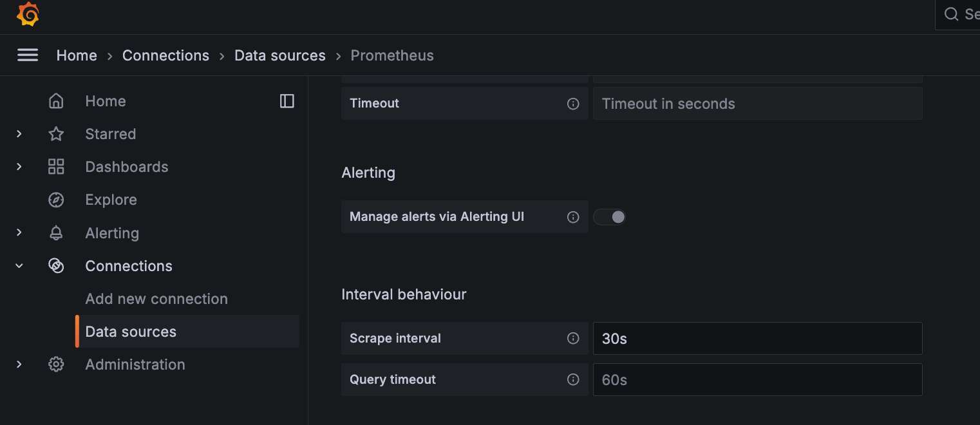Expand the Starred section chevron
Screen dimensions: 980x425
pos(19,134)
